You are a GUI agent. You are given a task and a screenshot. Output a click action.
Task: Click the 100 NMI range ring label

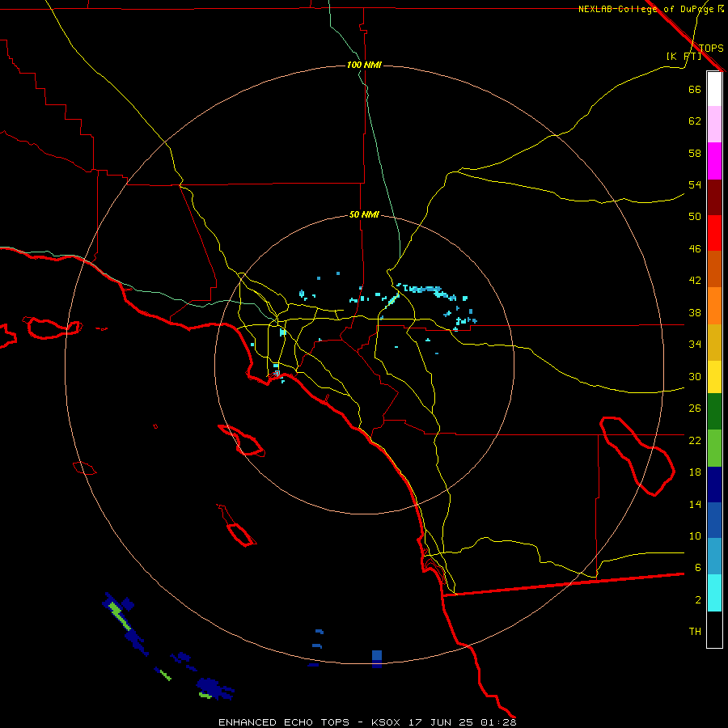364,65
